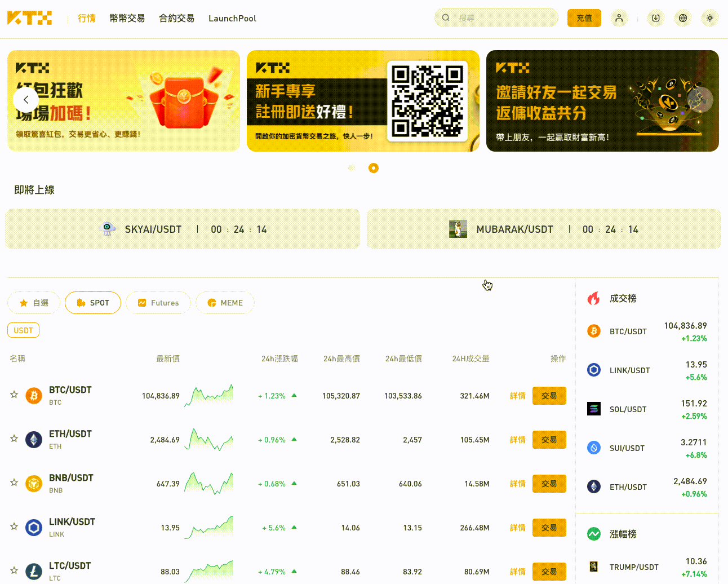The width and height of the screenshot is (728, 584).
Task: Click the search input field
Action: pyautogui.click(x=496, y=17)
